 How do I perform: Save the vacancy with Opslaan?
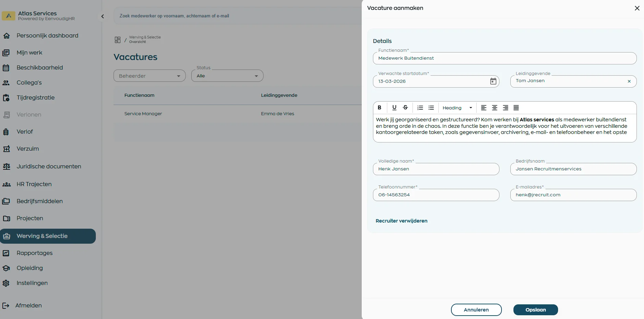pyautogui.click(x=535, y=309)
